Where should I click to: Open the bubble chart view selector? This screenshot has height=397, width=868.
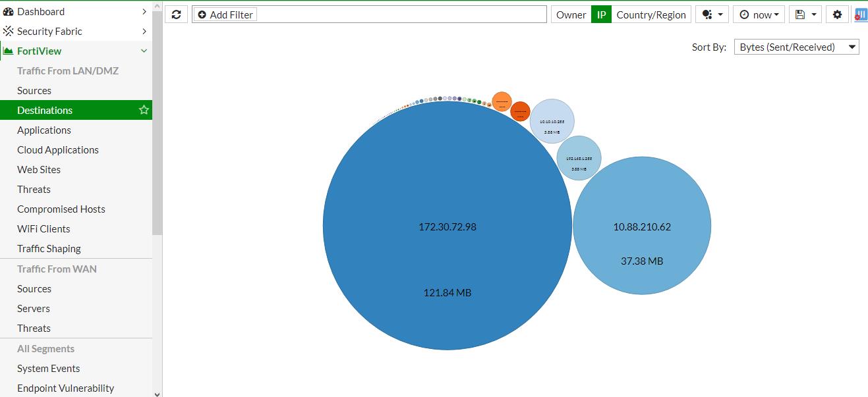point(712,14)
